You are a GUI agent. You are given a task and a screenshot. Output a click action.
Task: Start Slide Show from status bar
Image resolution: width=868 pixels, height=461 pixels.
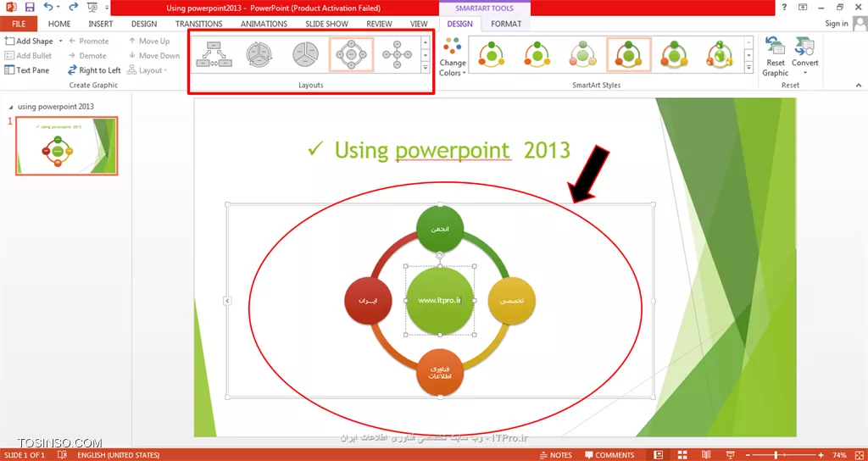pos(732,455)
